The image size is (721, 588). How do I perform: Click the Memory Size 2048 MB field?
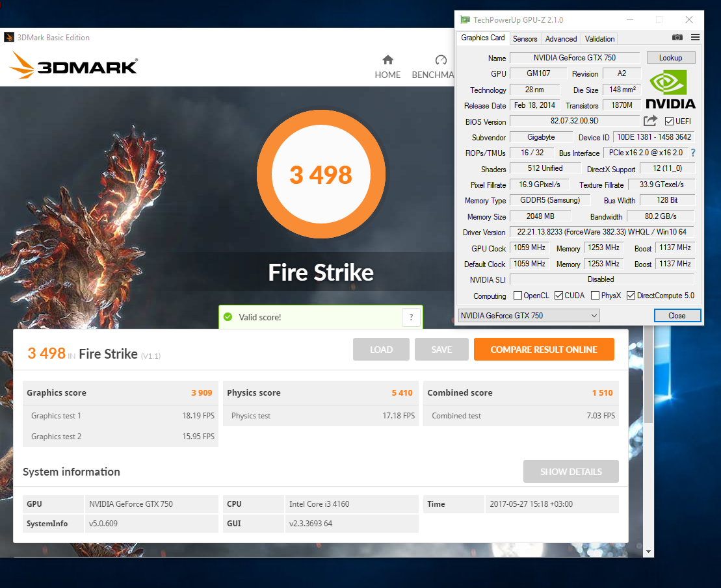(540, 216)
